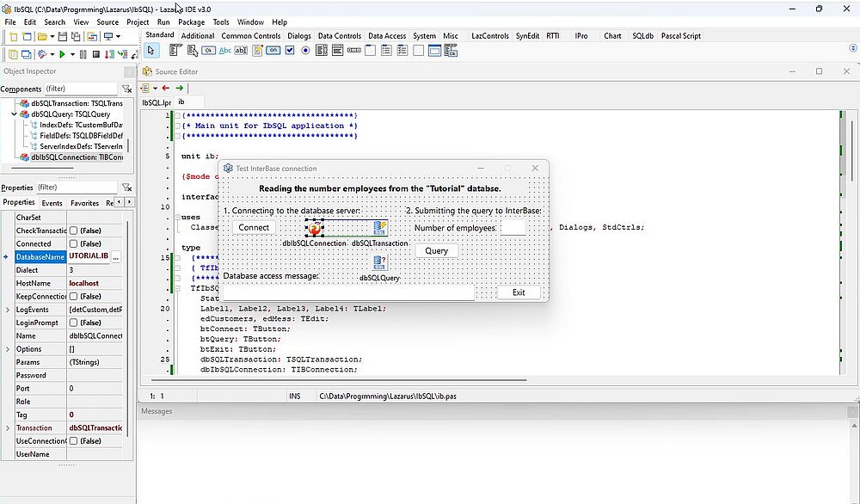This screenshot has width=860, height=504.
Task: Collapse the dbSQLQuery tree node
Action: point(15,114)
